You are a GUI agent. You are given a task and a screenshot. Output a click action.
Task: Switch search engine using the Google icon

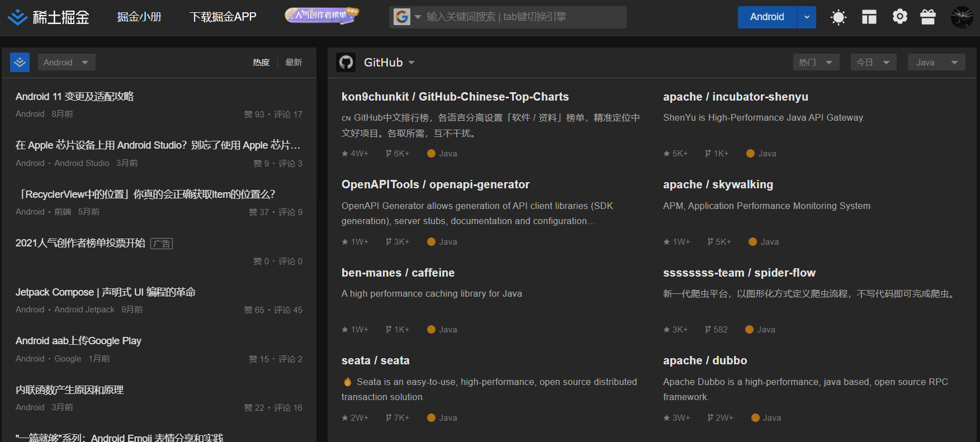click(x=402, y=17)
